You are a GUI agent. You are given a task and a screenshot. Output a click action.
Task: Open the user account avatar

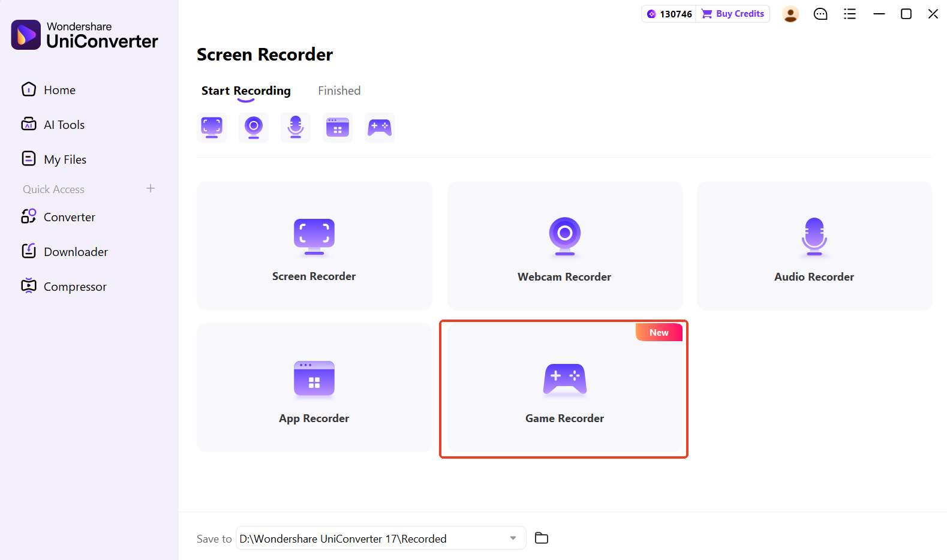[790, 14]
